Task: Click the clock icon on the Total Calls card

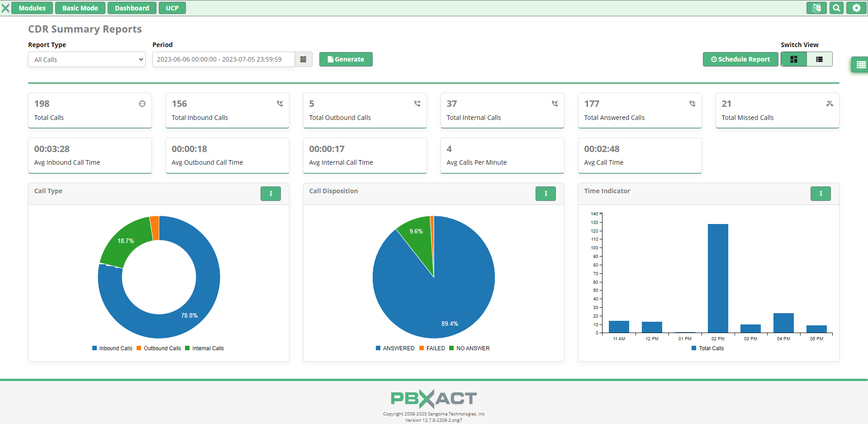Action: click(x=142, y=103)
